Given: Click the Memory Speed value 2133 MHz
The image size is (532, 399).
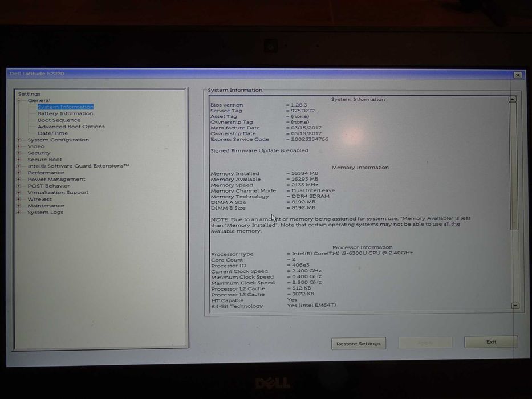Looking at the screenshot, I should pyautogui.click(x=304, y=185).
